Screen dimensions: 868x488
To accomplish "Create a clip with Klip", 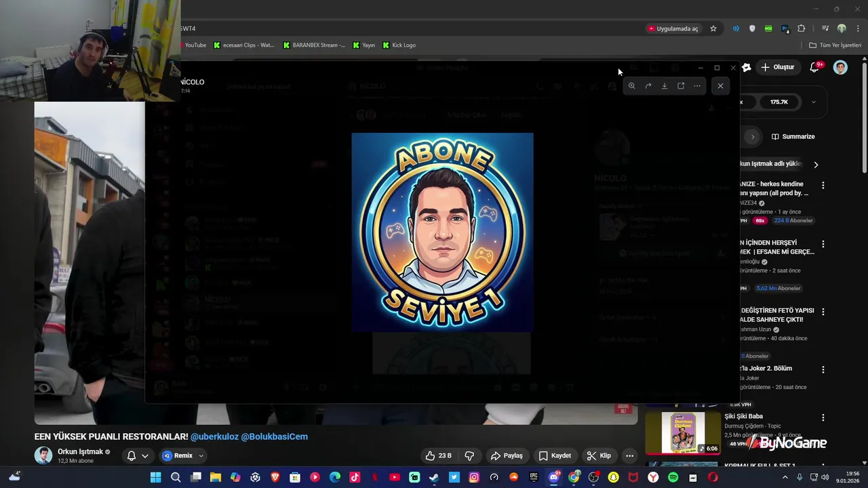I will [x=599, y=455].
